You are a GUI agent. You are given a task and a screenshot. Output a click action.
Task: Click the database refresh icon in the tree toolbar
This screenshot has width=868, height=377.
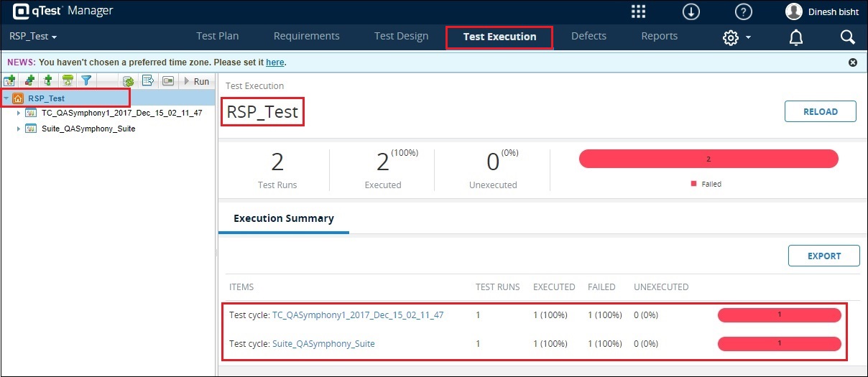point(129,81)
